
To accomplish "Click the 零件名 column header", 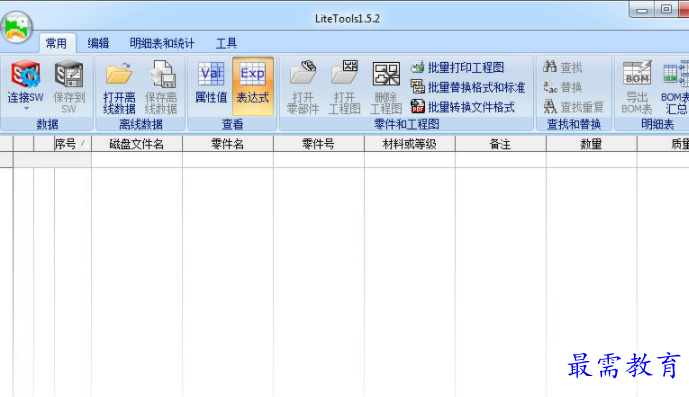I will tap(228, 144).
